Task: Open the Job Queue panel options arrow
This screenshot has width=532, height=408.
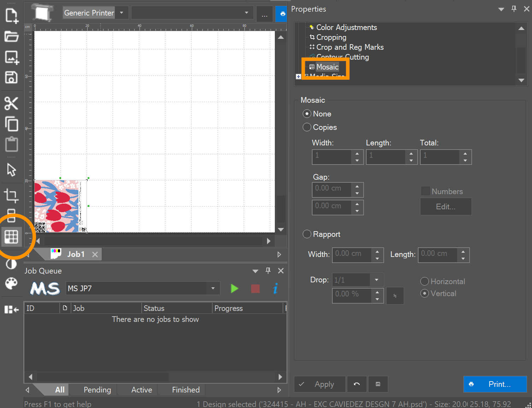Action: tap(255, 271)
